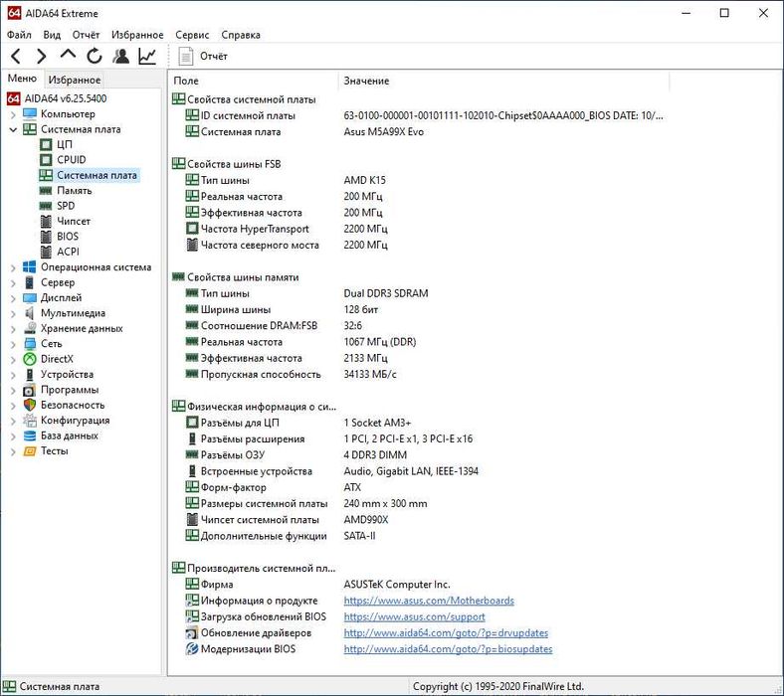Open the asus.com/Motherboards link
784x696 pixels.
click(x=429, y=601)
